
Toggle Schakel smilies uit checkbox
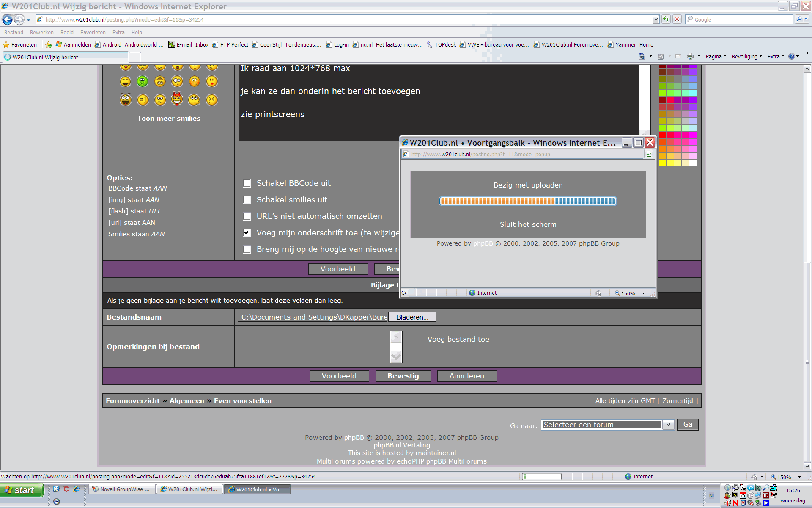pos(247,200)
